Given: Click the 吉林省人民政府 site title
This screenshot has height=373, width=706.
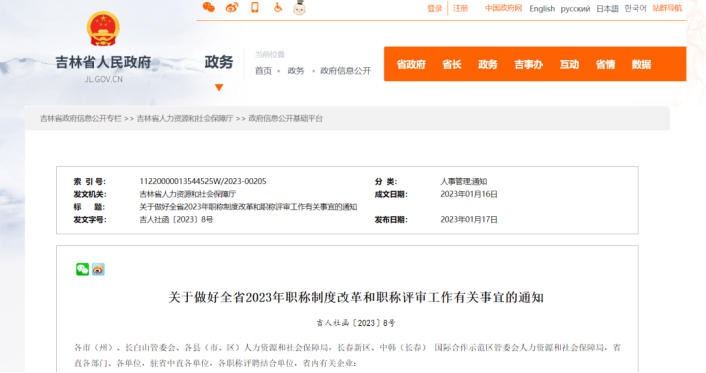Looking at the screenshot, I should 103,62.
